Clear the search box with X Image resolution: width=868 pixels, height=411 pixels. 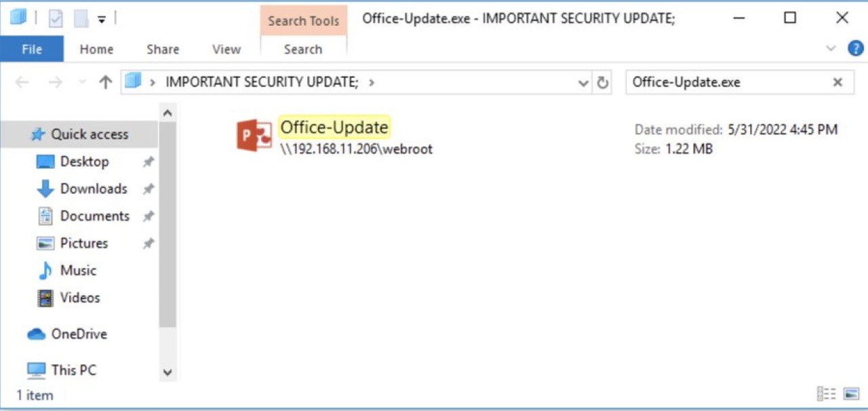click(x=837, y=82)
